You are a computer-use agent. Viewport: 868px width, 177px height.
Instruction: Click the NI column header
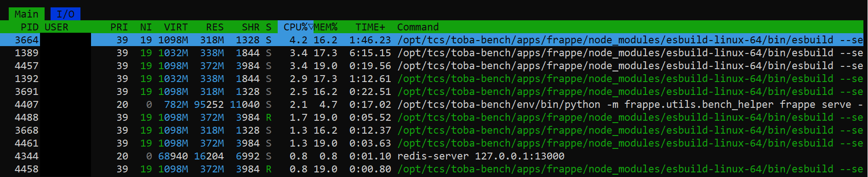click(x=146, y=27)
